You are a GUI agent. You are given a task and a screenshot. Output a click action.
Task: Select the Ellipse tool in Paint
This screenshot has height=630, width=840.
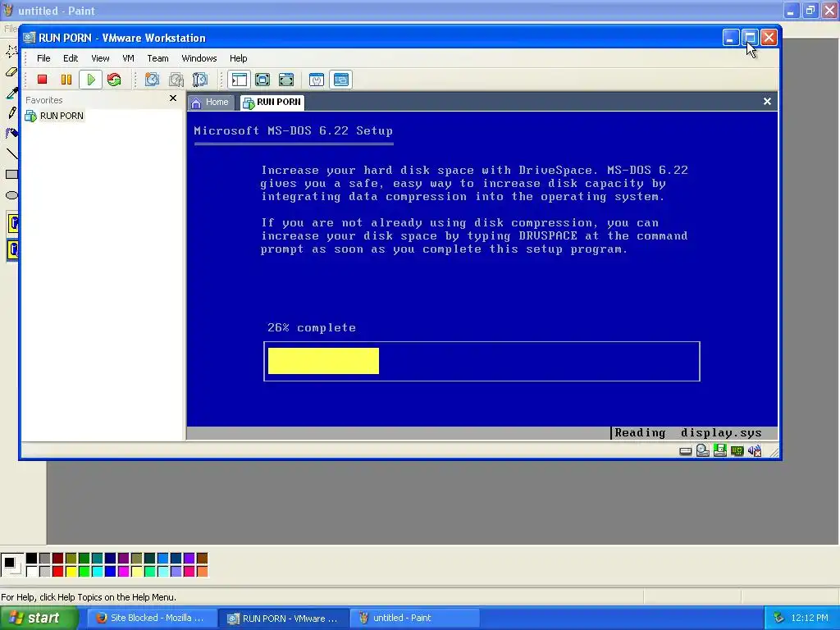click(11, 195)
